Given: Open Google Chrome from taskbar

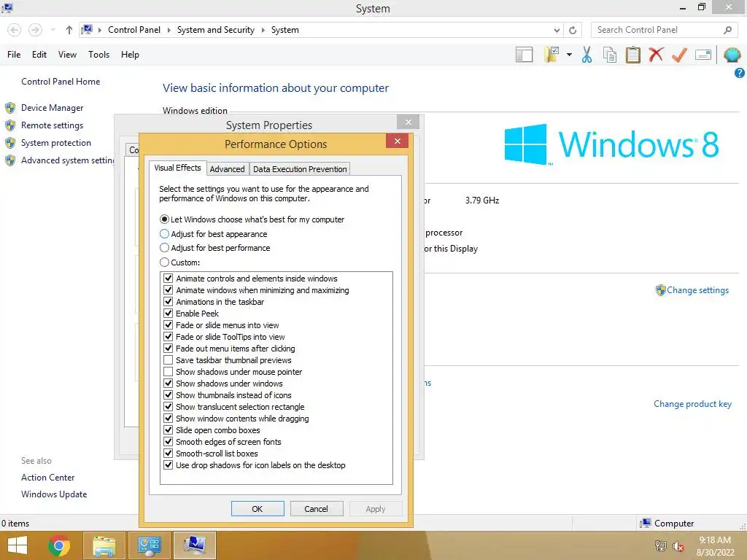Looking at the screenshot, I should [59, 545].
